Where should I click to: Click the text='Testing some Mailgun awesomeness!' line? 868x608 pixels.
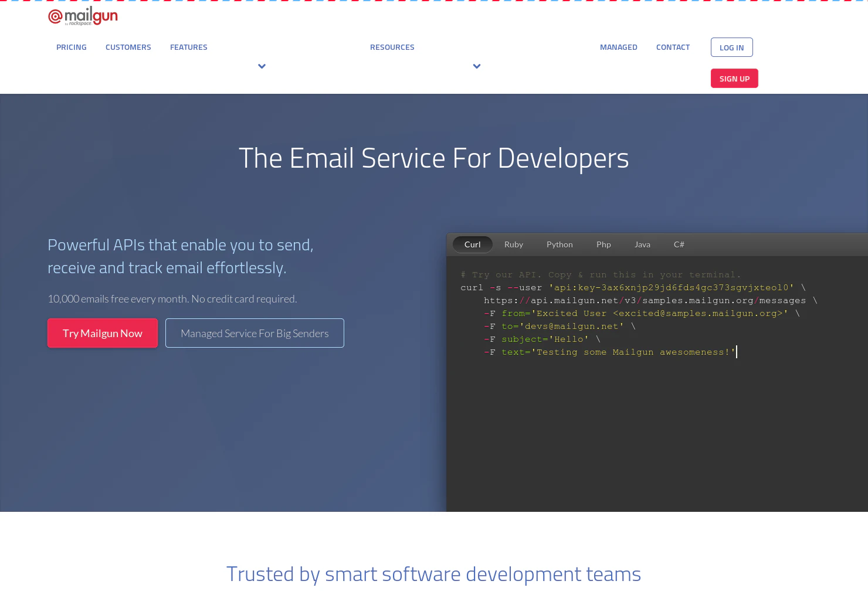[610, 352]
